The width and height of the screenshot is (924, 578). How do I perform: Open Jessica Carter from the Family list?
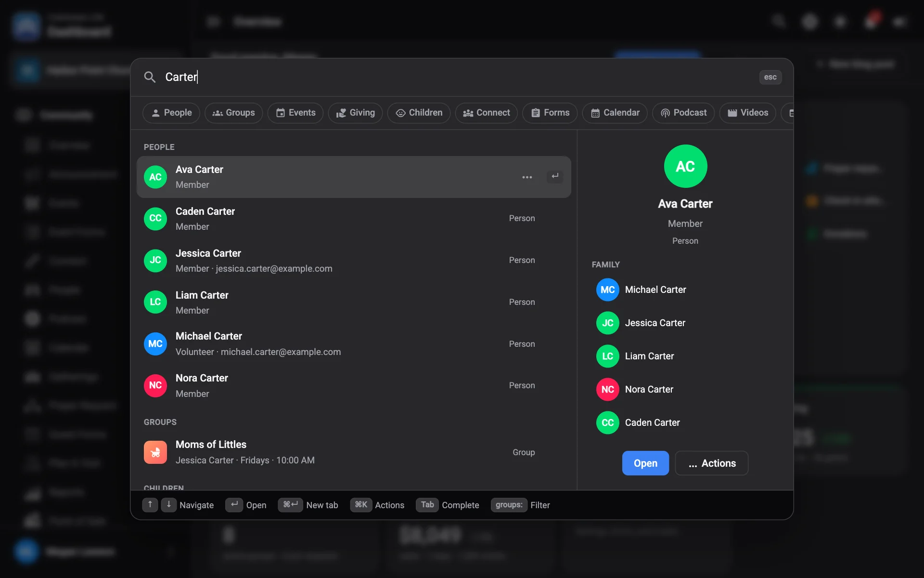pos(685,323)
